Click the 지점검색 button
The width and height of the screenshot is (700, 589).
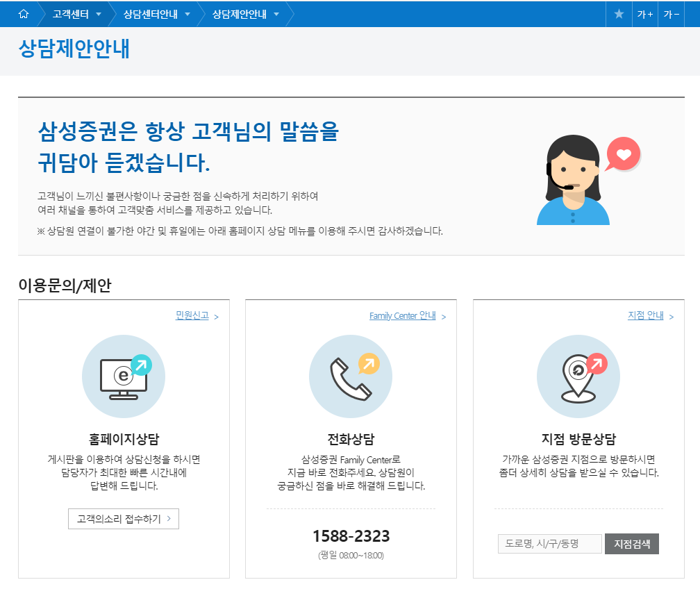(632, 544)
